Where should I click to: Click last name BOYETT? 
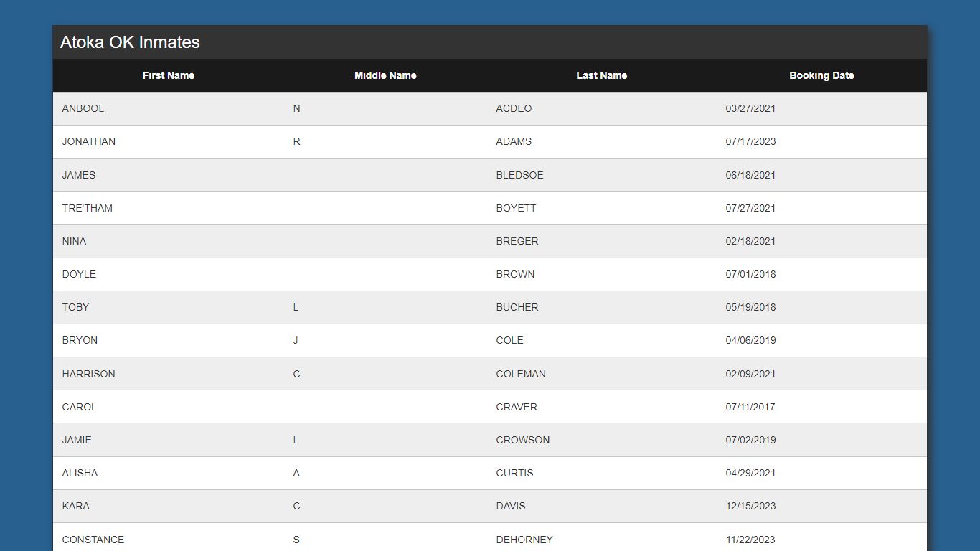pos(516,208)
